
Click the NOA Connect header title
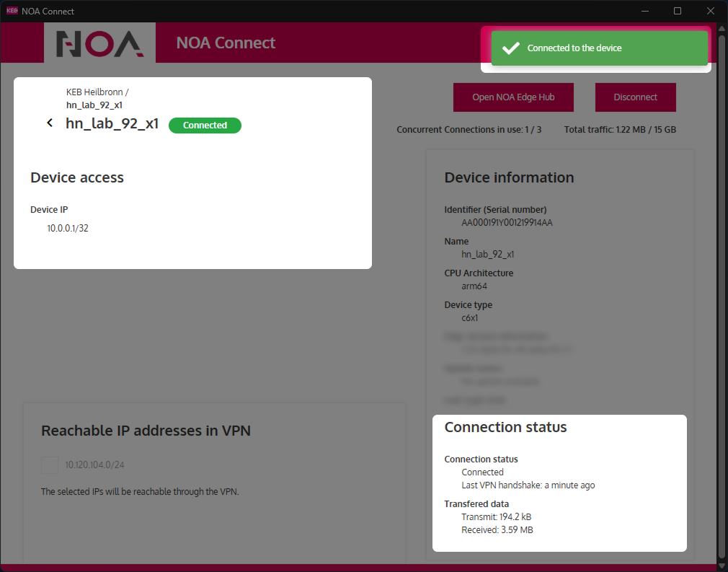[x=226, y=43]
